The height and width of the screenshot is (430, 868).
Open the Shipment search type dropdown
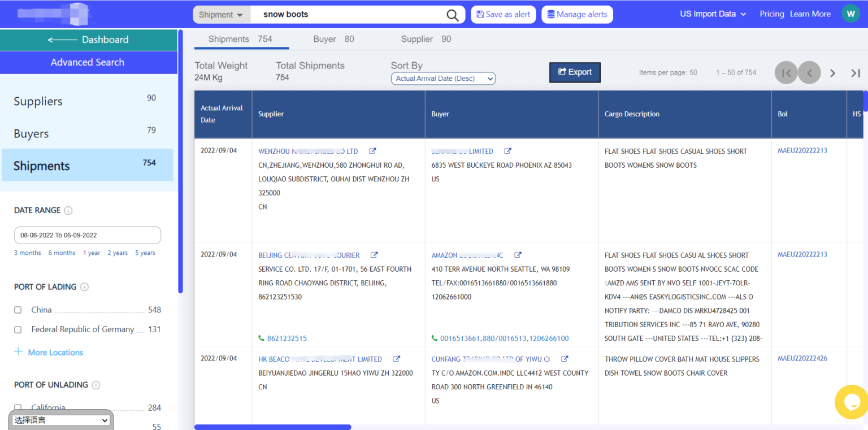(x=221, y=15)
